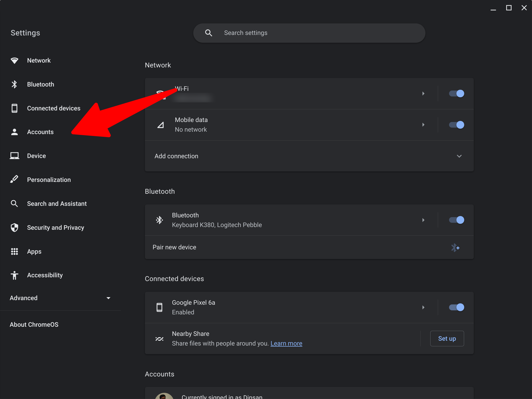This screenshot has width=532, height=399.
Task: Click the Personalization brush icon
Action: (x=14, y=179)
